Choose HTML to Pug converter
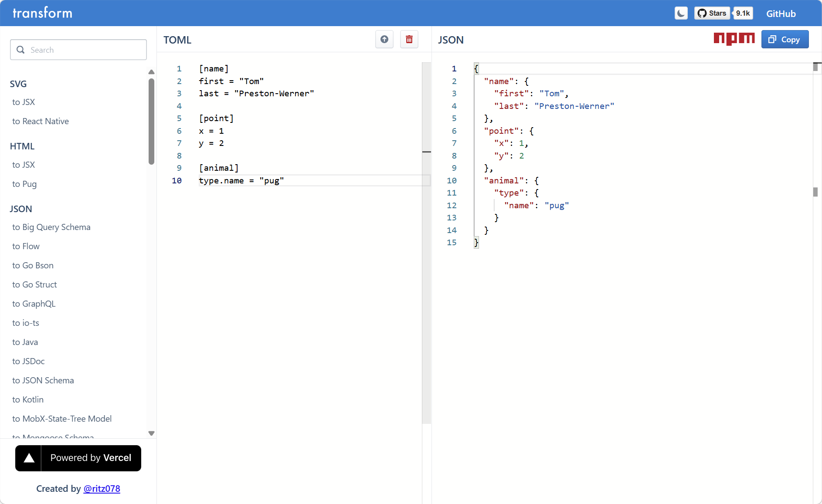 click(x=24, y=184)
